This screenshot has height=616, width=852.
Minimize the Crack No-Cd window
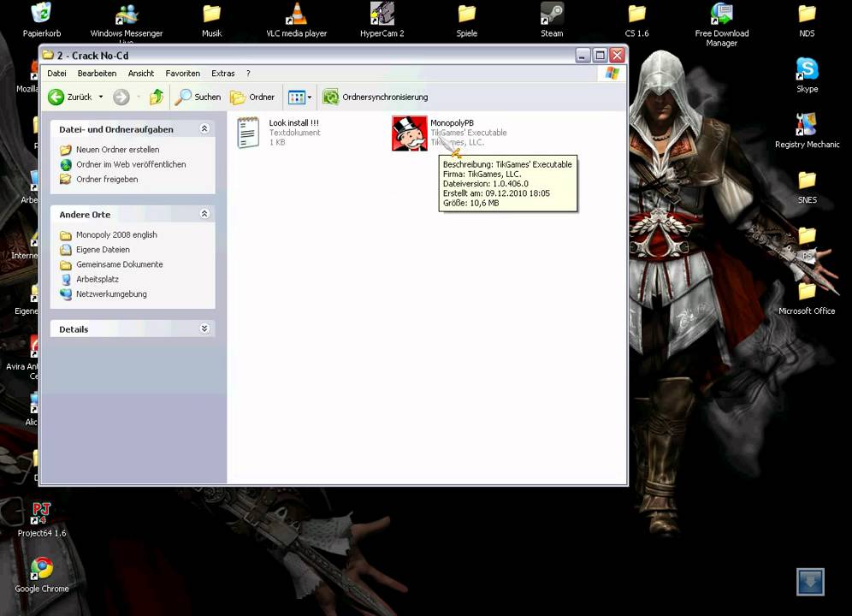[x=583, y=55]
